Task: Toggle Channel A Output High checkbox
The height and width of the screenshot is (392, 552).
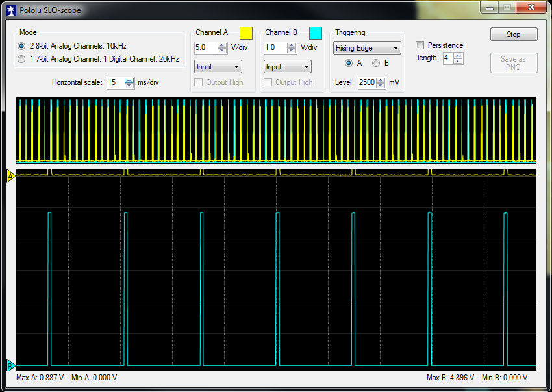Action: click(x=199, y=82)
